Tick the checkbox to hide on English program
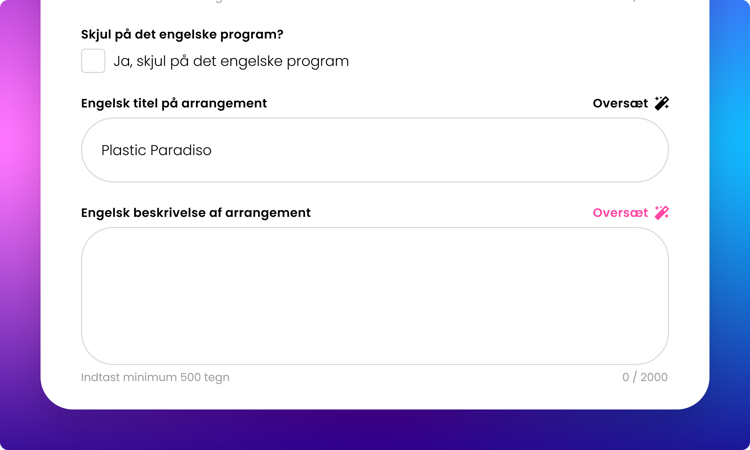 (93, 61)
